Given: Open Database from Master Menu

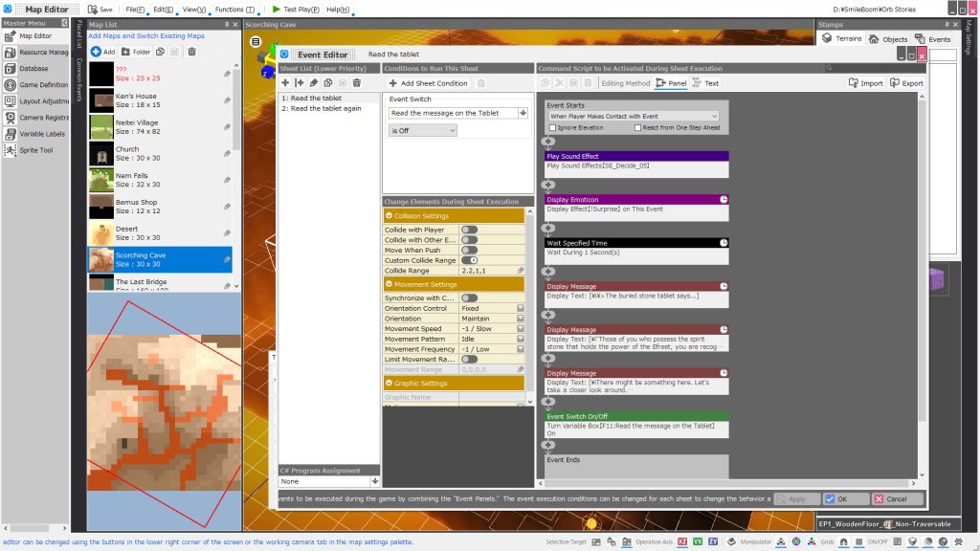Looking at the screenshot, I should [x=33, y=68].
